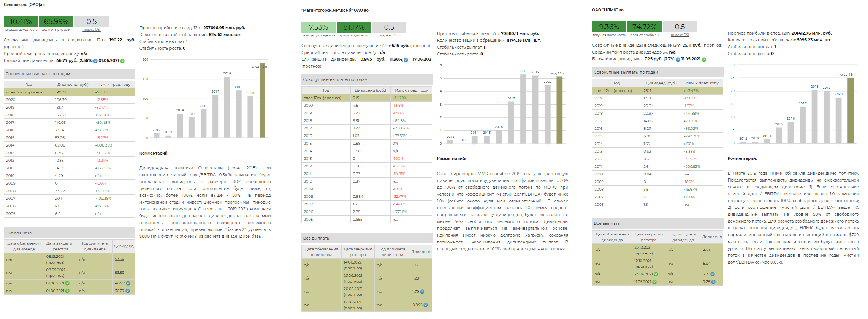868x319 pixels.
Task: Click +212.82% change in Магнитогорск 2017 row
Action: 401,128
